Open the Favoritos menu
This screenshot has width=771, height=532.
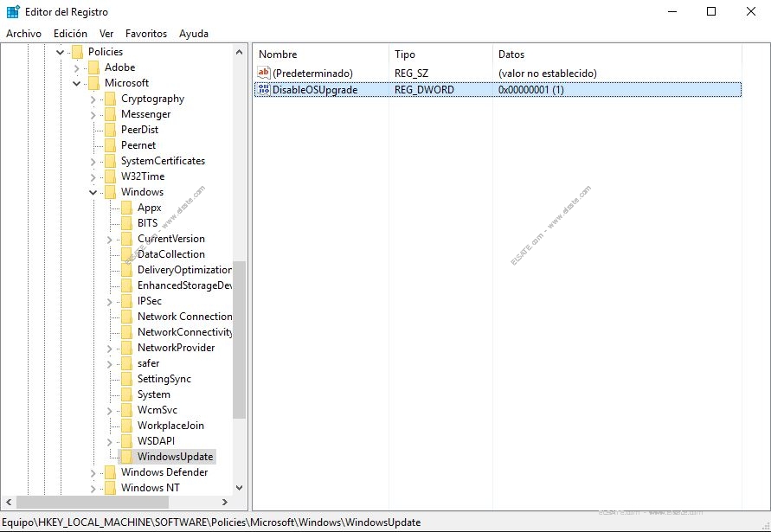[146, 34]
